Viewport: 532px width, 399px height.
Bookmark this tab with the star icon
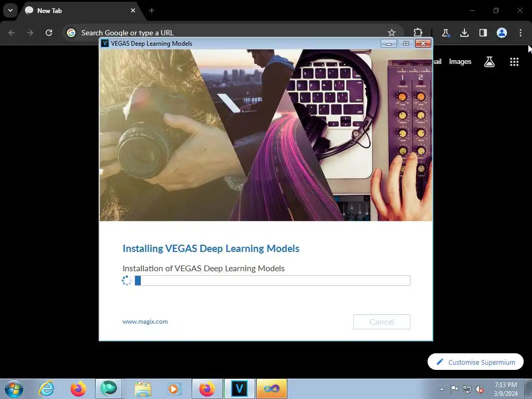[392, 33]
